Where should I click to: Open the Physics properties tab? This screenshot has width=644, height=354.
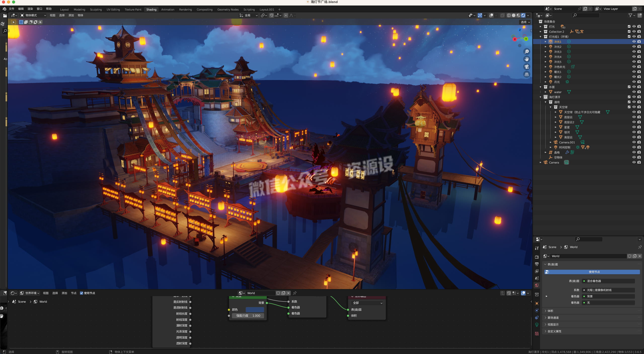pyautogui.click(x=537, y=310)
